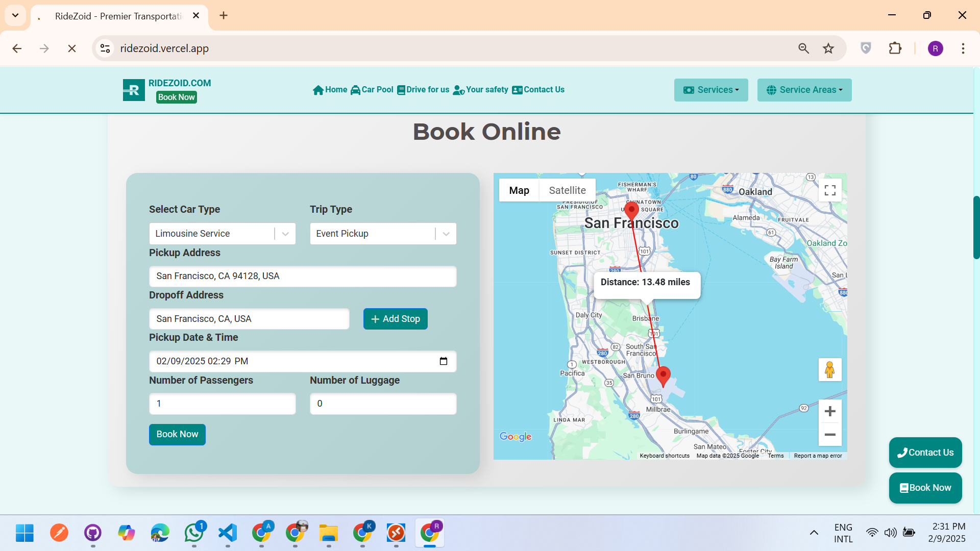
Task: Open Visual Studio Code from taskbar
Action: point(228,533)
